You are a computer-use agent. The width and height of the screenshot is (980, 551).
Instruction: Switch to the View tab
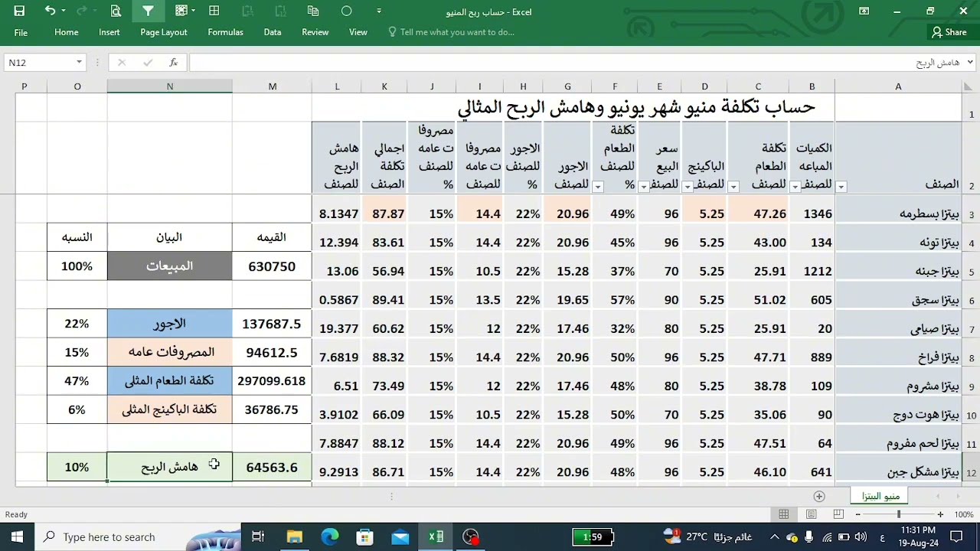point(358,32)
